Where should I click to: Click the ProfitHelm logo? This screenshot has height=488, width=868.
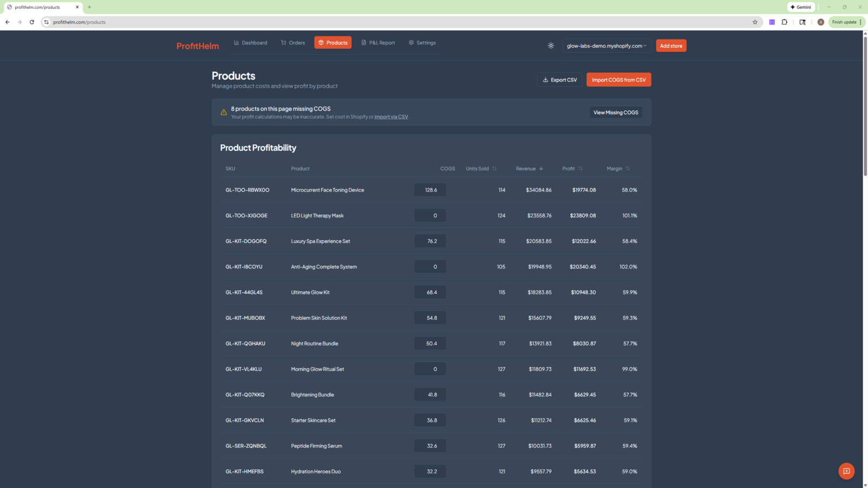(197, 46)
